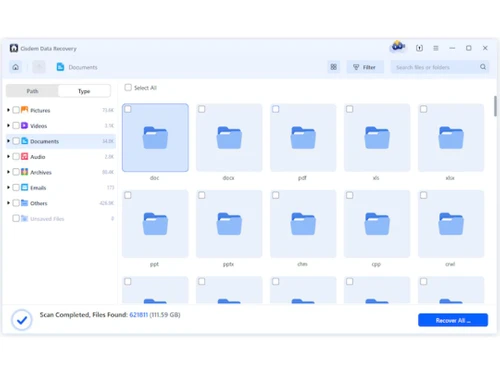500x375 pixels.
Task: Open the xlsx folder
Action: pyautogui.click(x=451, y=138)
